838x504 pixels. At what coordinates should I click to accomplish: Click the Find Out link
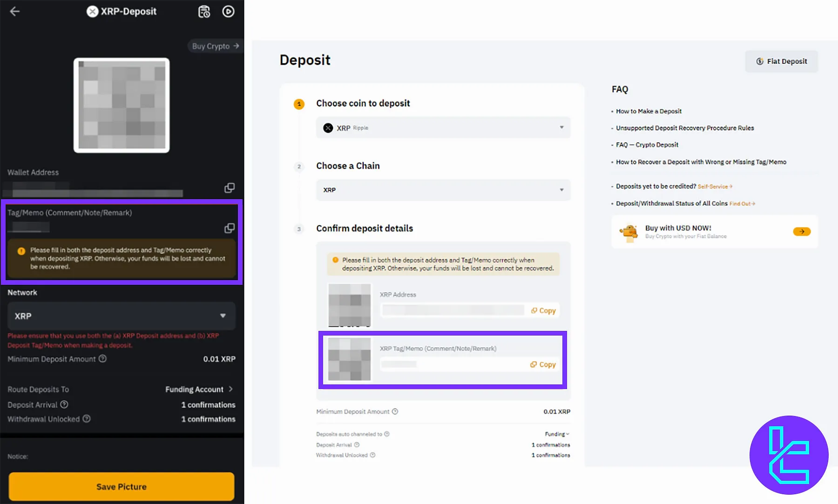pyautogui.click(x=742, y=204)
